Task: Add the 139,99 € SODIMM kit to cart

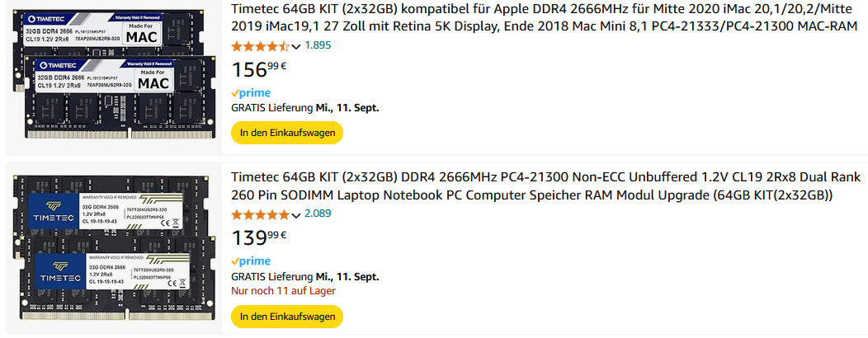Action: pyautogui.click(x=286, y=317)
